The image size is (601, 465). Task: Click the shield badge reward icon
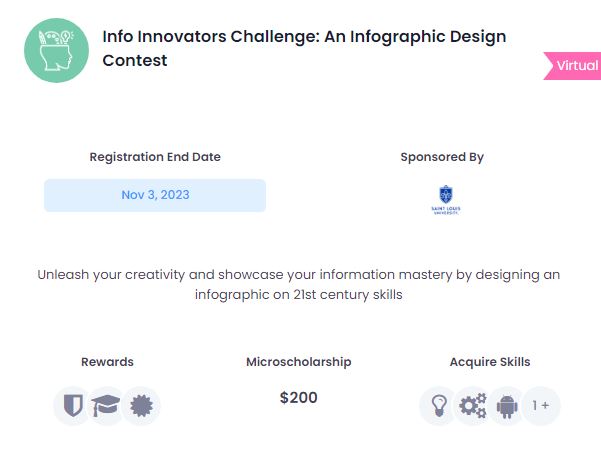pos(73,406)
